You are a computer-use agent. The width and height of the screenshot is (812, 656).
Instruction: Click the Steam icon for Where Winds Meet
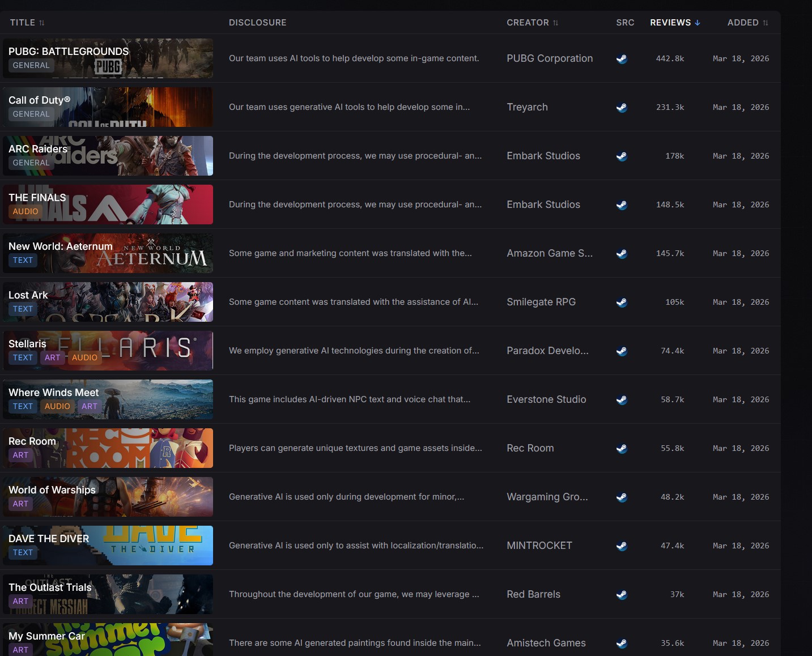[x=622, y=400]
